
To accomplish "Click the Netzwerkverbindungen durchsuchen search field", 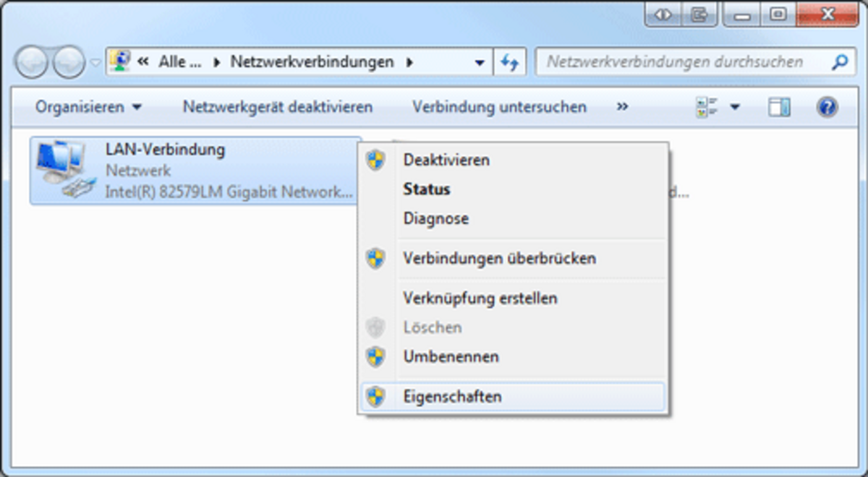I will point(680,63).
